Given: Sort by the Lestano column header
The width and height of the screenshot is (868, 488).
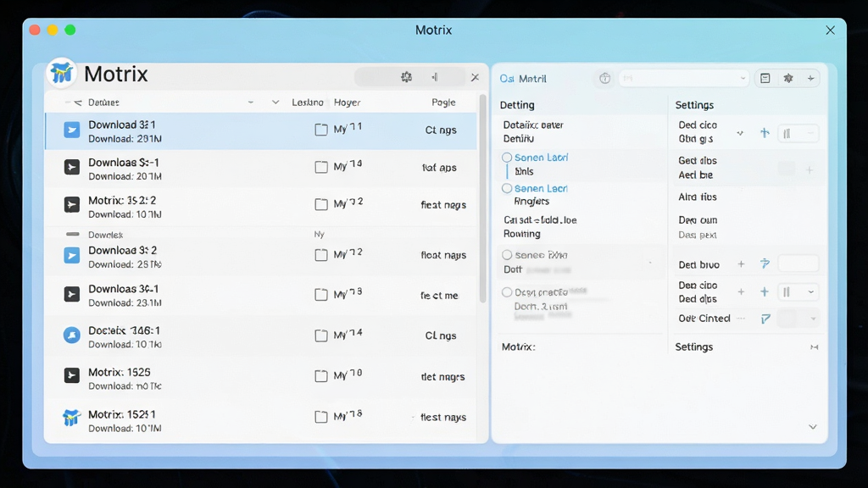Looking at the screenshot, I should (x=308, y=103).
